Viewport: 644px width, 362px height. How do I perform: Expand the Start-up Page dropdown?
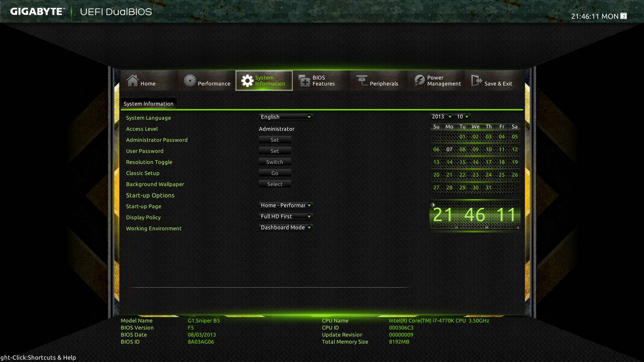286,205
